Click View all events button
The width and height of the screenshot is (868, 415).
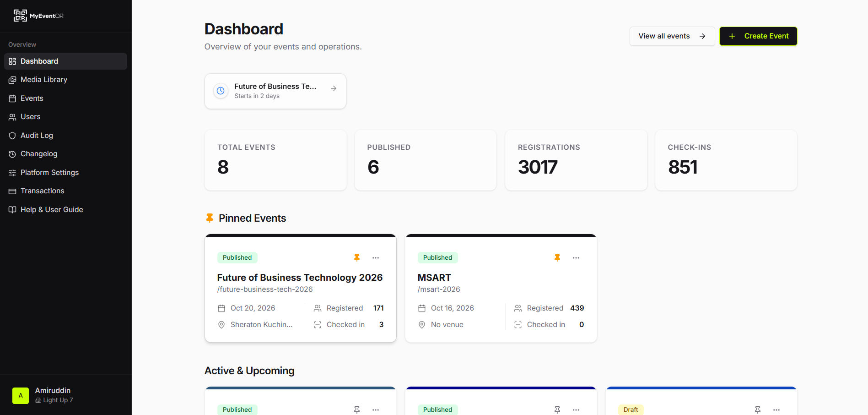(x=672, y=36)
